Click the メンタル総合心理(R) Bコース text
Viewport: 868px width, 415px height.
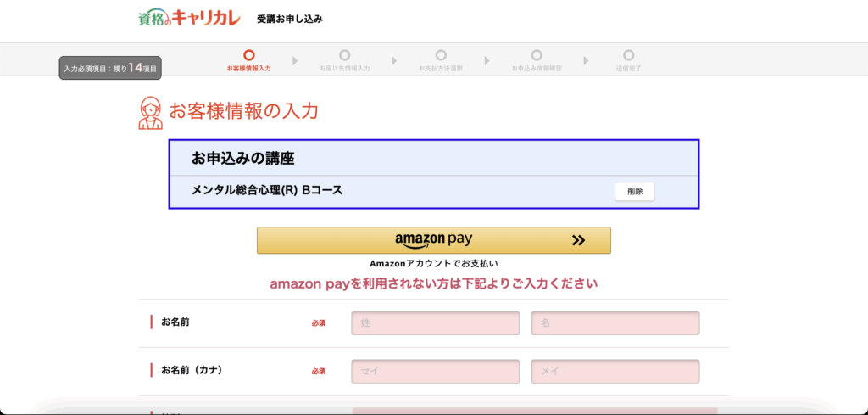(267, 190)
